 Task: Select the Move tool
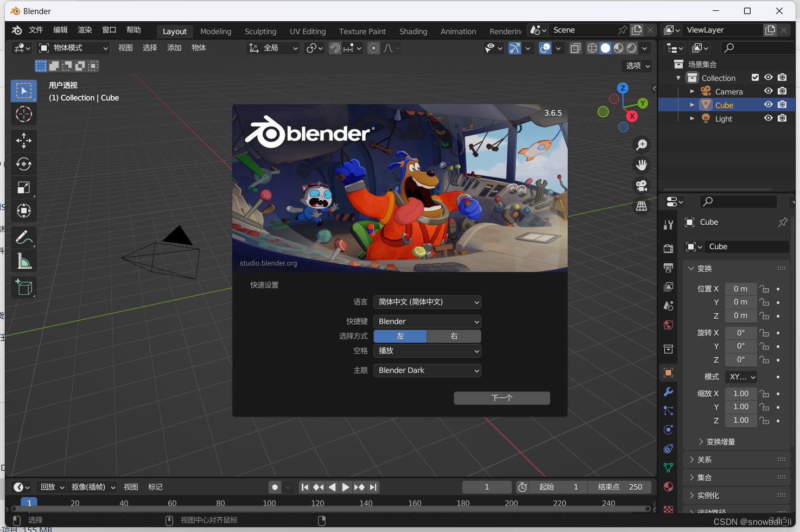[x=24, y=141]
